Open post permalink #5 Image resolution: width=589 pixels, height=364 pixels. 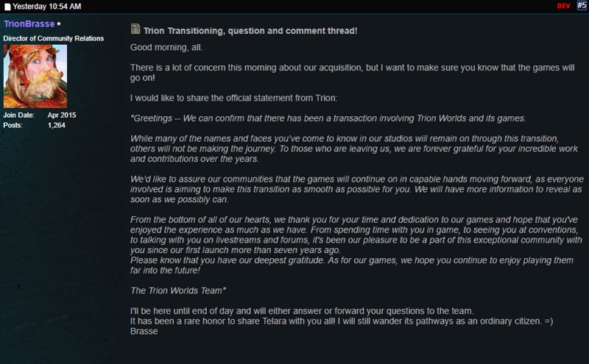(581, 6)
